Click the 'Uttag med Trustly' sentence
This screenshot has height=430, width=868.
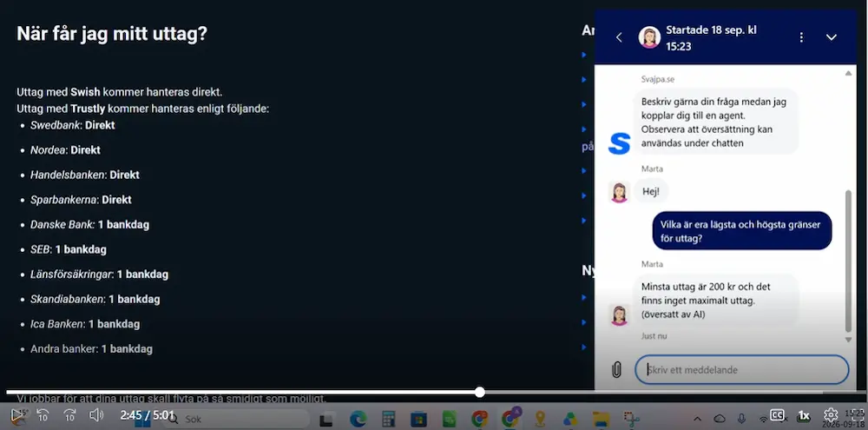point(143,109)
